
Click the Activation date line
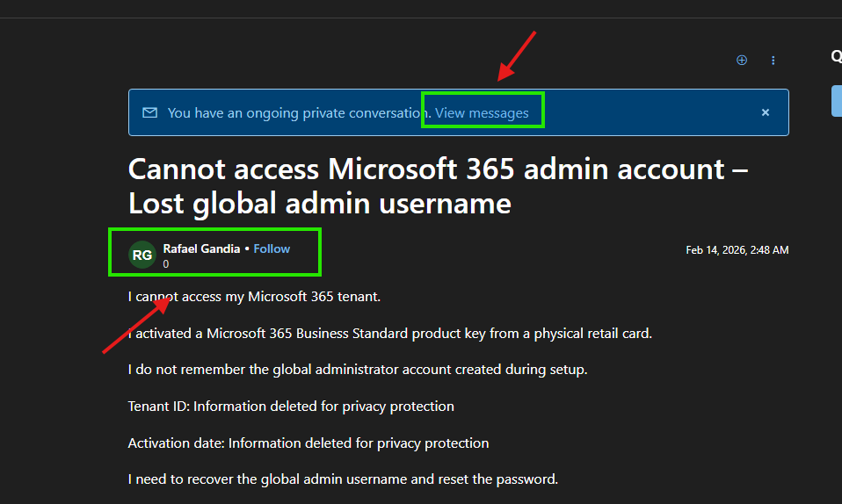point(308,443)
